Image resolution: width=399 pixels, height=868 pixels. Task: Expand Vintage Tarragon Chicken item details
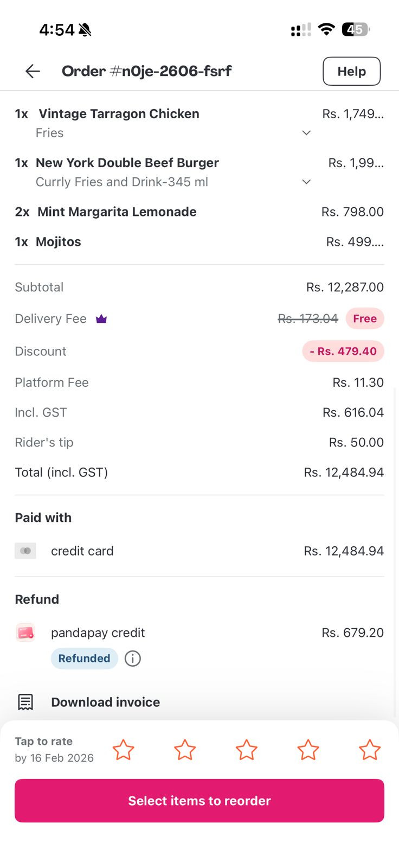(306, 133)
